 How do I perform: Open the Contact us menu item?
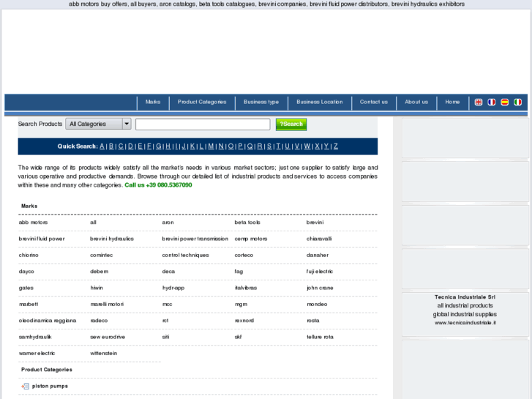coord(374,102)
